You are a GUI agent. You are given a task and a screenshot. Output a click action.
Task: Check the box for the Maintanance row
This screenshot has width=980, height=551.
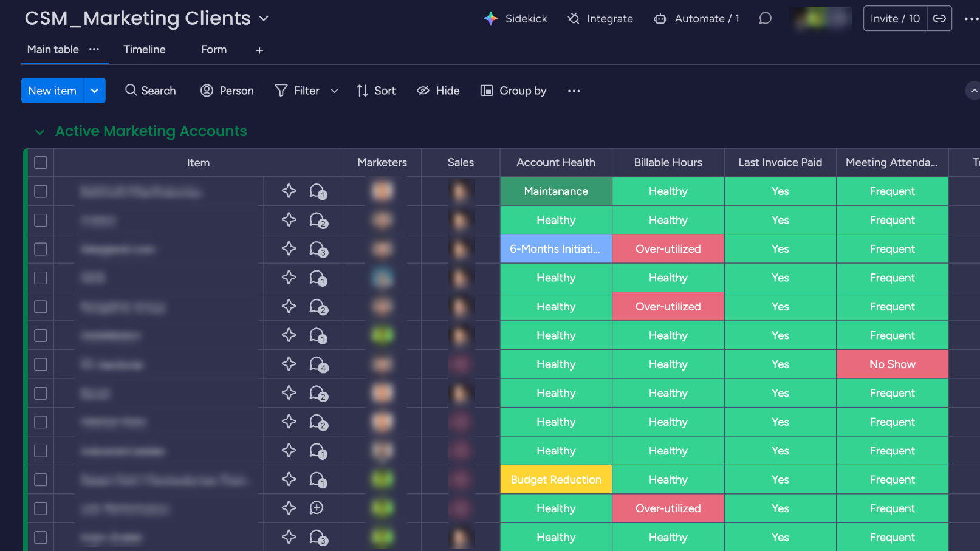pyautogui.click(x=41, y=191)
